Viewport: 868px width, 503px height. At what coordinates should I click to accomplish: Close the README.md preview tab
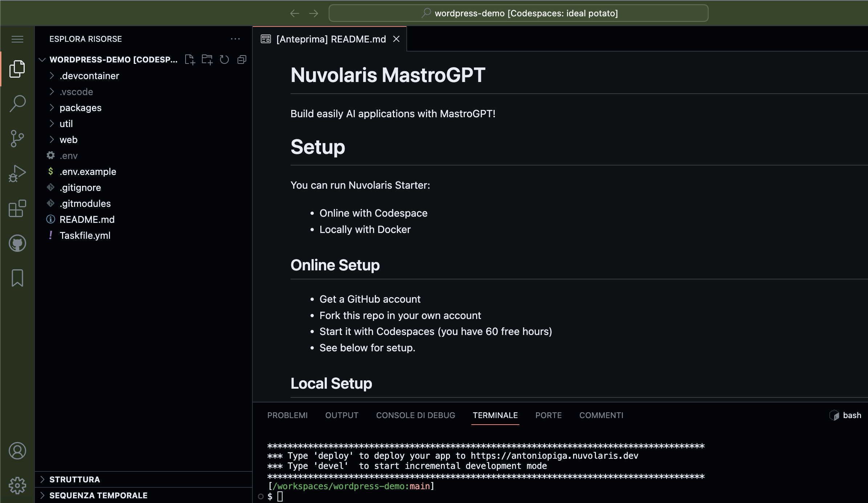point(396,39)
